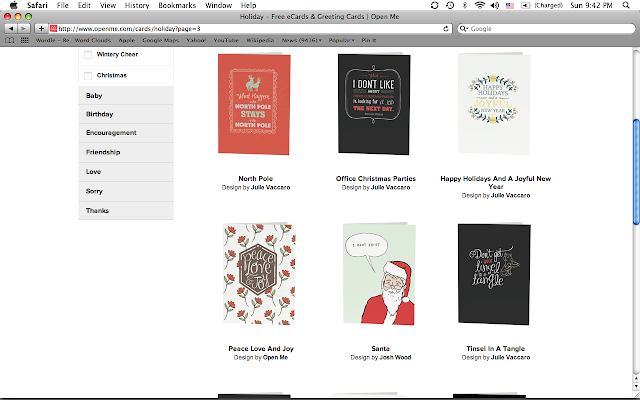This screenshot has height=400, width=640.
Task: Open Happy Holidays And A Joyful New Year link
Action: tap(496, 182)
